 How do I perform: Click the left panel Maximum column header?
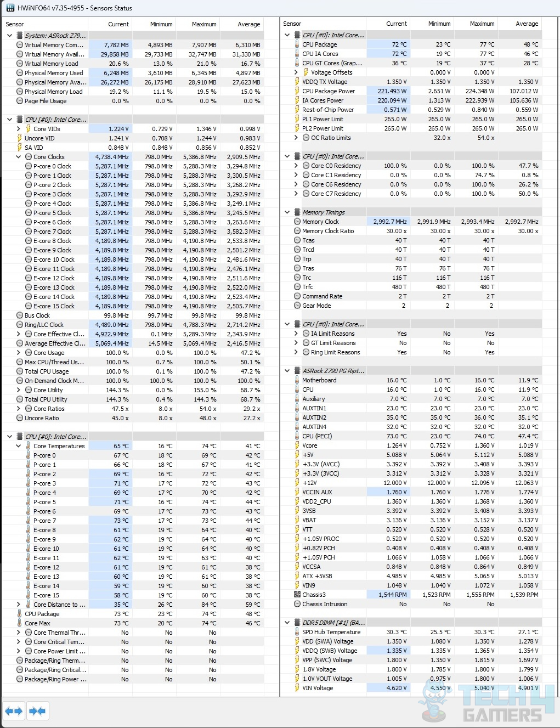click(197, 24)
